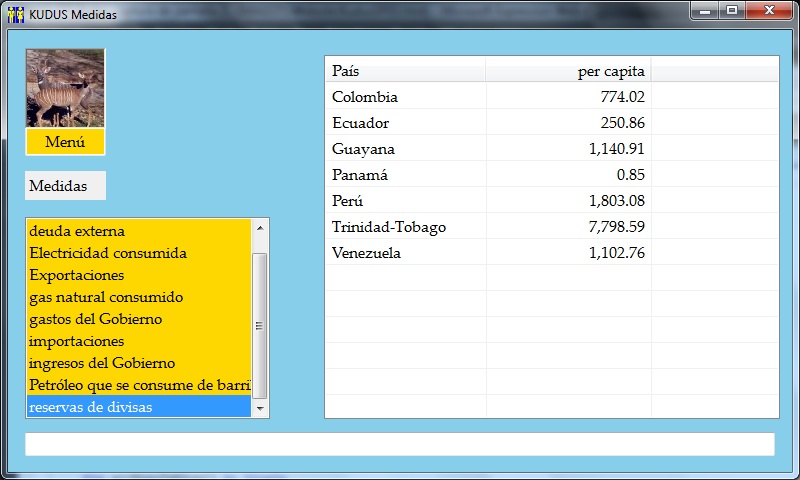
Task: Open the yellow Menú button
Action: click(x=65, y=142)
